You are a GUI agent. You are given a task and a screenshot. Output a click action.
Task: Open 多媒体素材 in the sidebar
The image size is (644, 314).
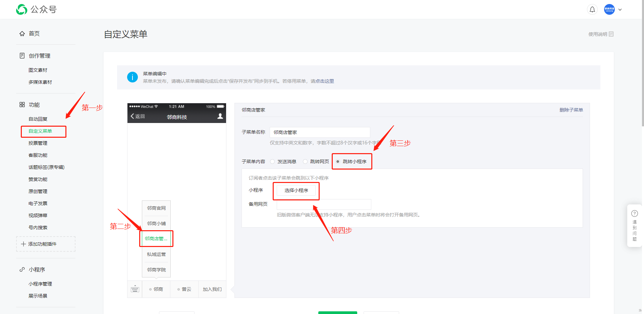tap(40, 82)
